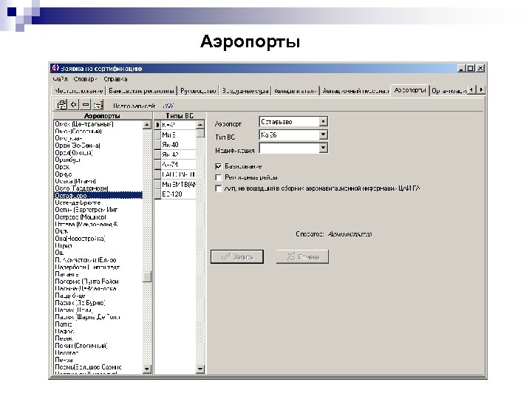
Task: Select the ЕС-120 aircraft type cell
Action: 179,194
